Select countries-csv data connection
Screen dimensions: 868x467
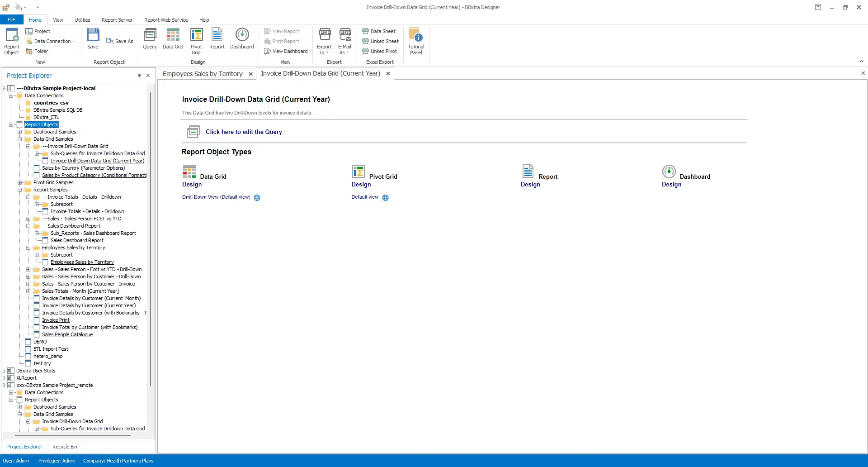pos(51,103)
